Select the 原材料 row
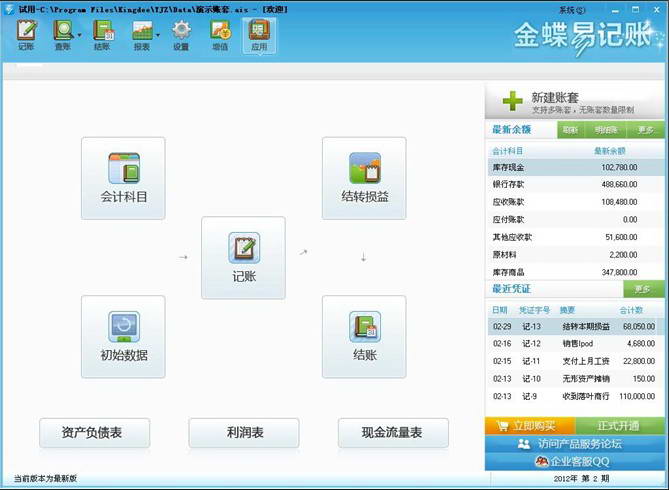 coord(576,254)
